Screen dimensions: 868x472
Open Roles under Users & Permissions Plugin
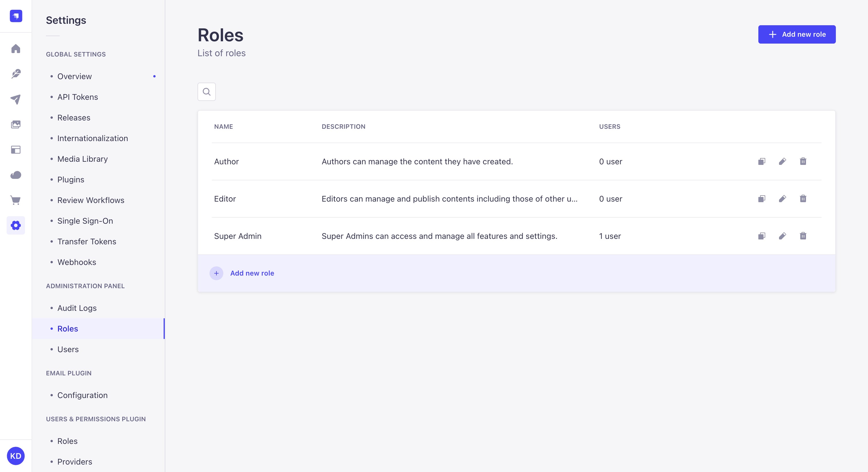(98, 441)
